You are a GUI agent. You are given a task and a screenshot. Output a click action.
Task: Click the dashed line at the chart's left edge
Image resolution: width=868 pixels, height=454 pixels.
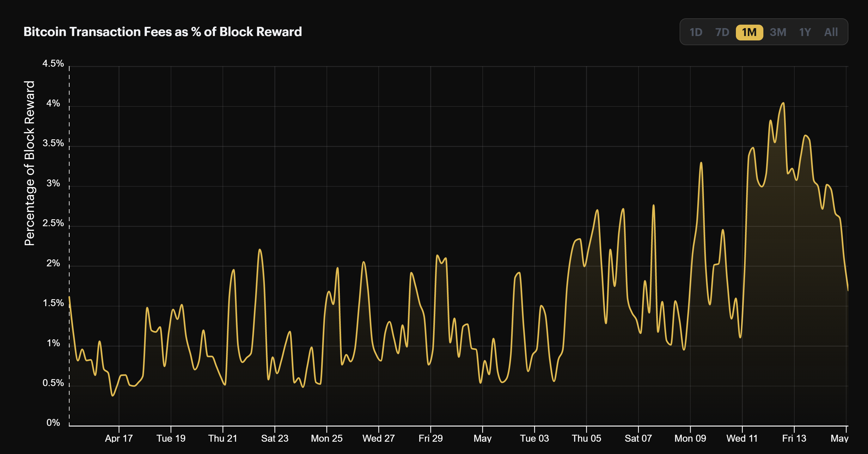pyautogui.click(x=69, y=236)
